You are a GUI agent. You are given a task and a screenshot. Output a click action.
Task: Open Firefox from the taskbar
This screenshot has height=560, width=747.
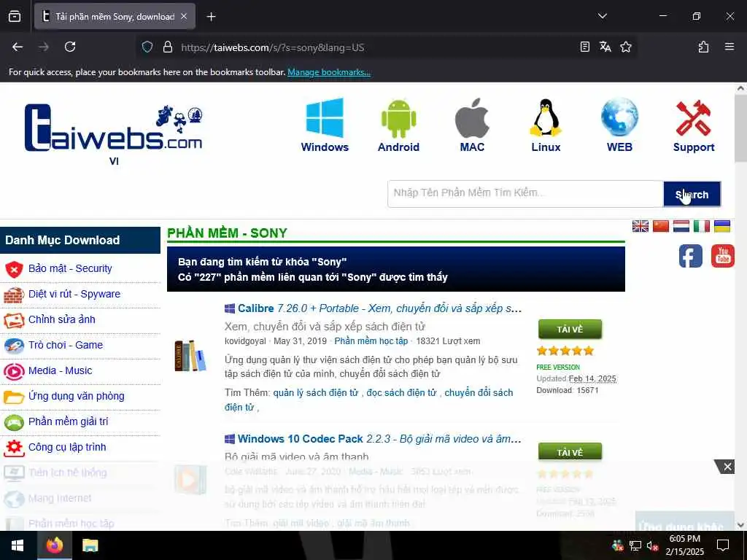[54, 545]
